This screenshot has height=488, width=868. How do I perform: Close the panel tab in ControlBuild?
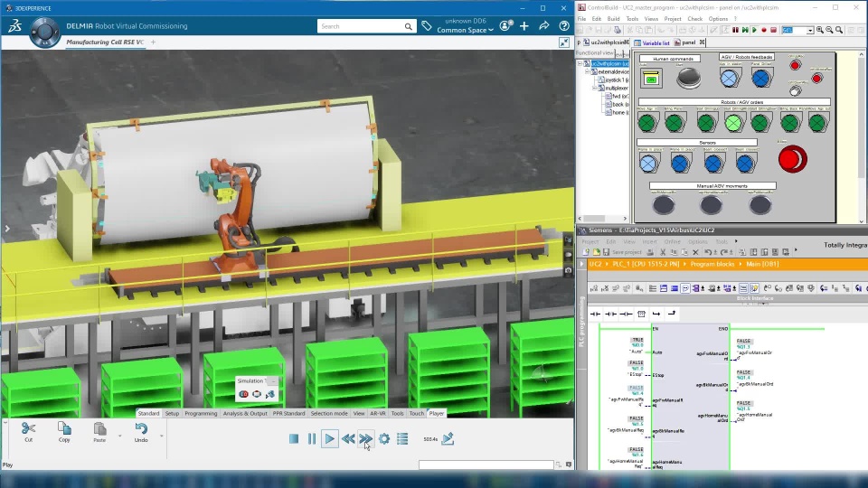(x=702, y=42)
